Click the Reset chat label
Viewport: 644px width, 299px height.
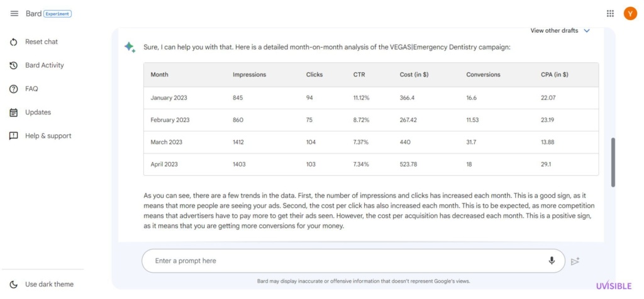[42, 42]
